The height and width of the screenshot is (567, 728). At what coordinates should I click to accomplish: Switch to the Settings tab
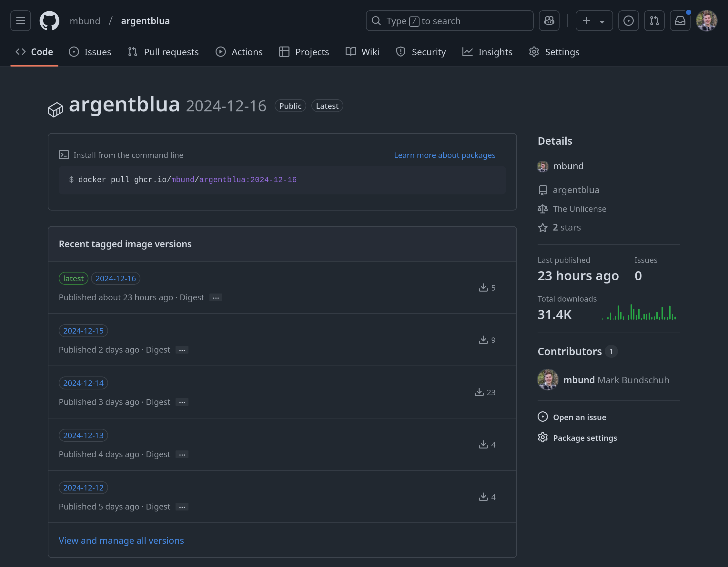pos(554,52)
